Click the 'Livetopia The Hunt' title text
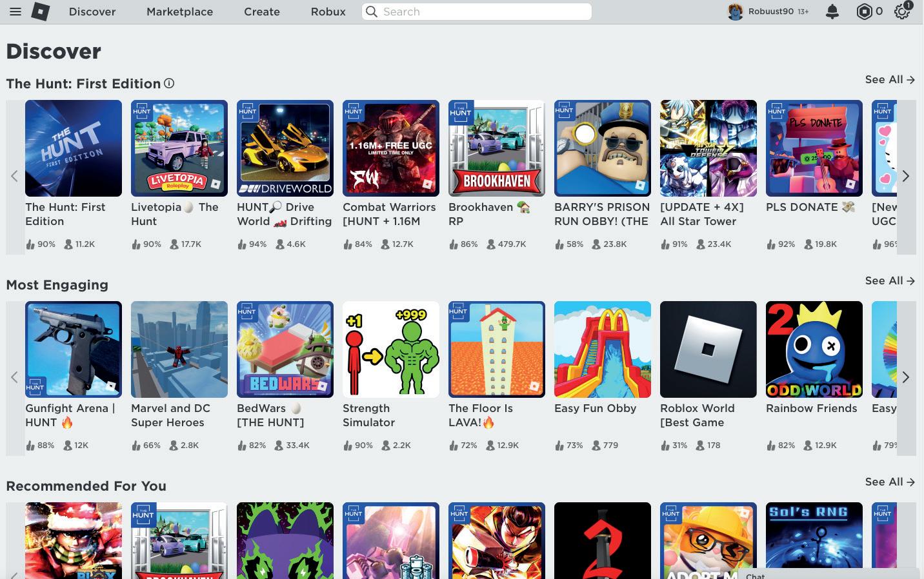The width and height of the screenshot is (924, 579). coord(175,214)
